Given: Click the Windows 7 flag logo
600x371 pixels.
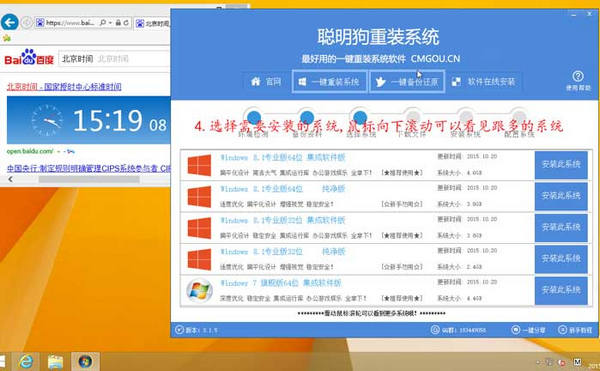Looking at the screenshot, I should (x=199, y=291).
